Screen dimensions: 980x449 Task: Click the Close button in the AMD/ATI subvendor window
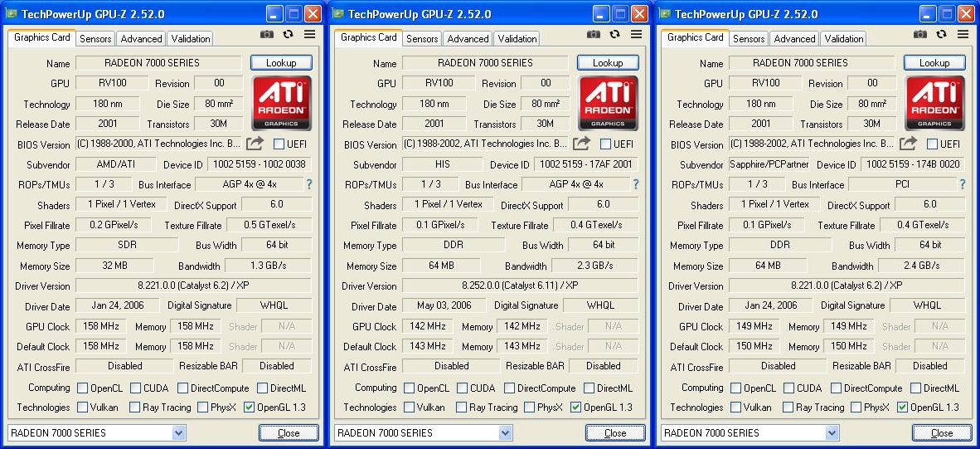tap(289, 432)
